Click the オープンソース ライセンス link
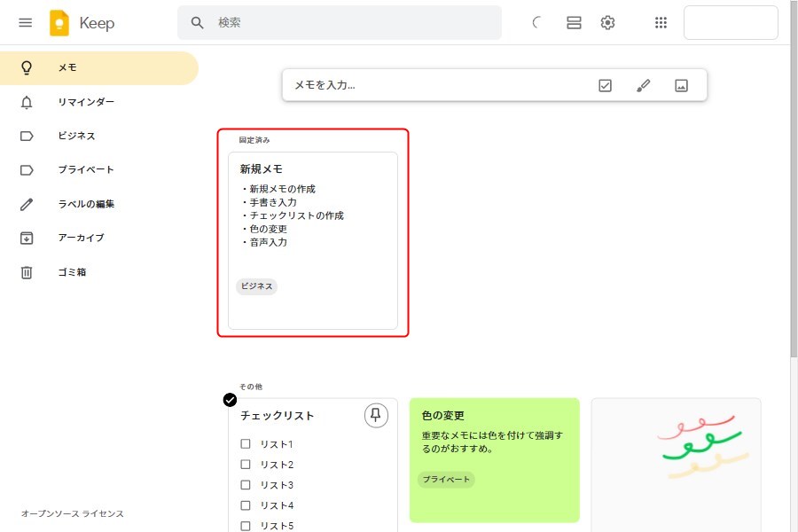798x532 pixels. coord(73,513)
